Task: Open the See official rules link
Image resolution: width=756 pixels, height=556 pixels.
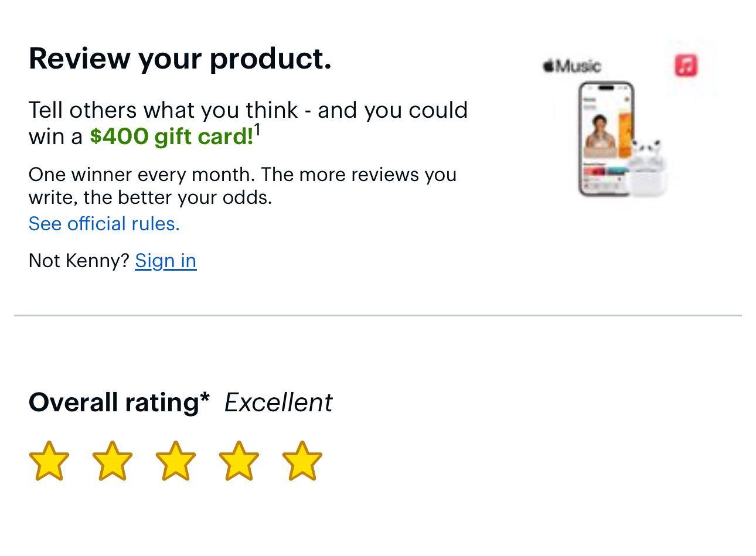Action: point(104,224)
